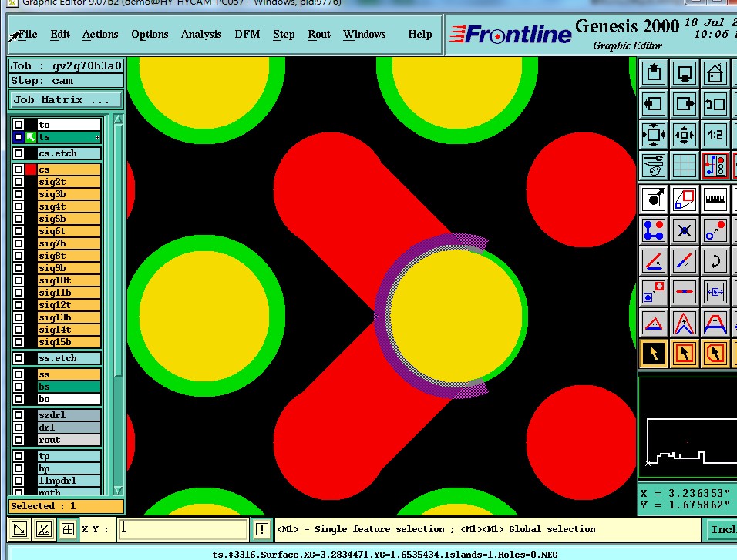The width and height of the screenshot is (737, 560).
Task: Click the crossed-out blue dot delete tool
Action: pyautogui.click(x=685, y=230)
